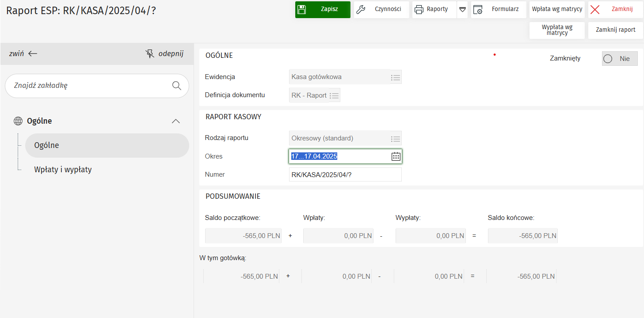
Task: Click the Numer input field
Action: pyautogui.click(x=345, y=174)
